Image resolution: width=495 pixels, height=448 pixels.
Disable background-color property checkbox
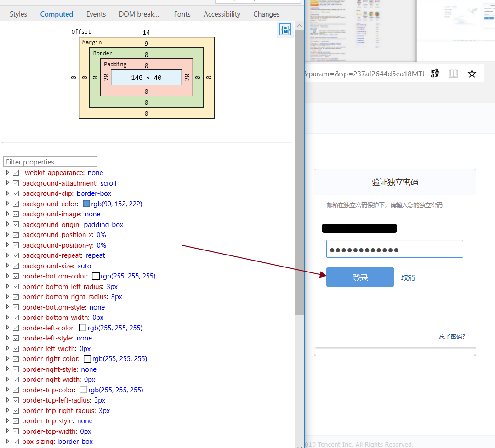[x=16, y=204]
